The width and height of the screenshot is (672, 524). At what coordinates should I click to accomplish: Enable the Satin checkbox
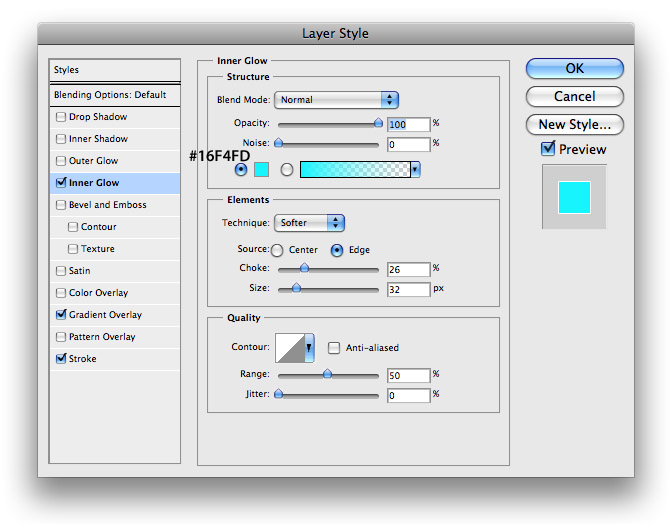pos(61,271)
